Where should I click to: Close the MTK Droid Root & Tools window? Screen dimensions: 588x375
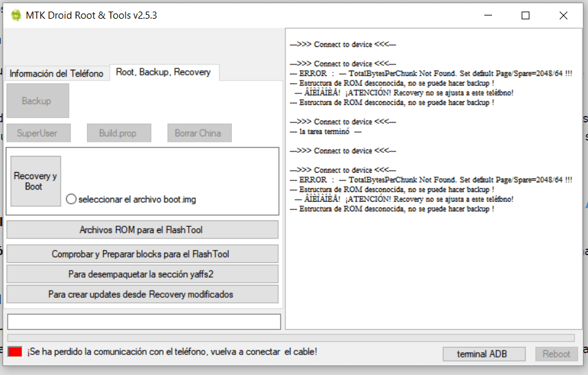564,15
